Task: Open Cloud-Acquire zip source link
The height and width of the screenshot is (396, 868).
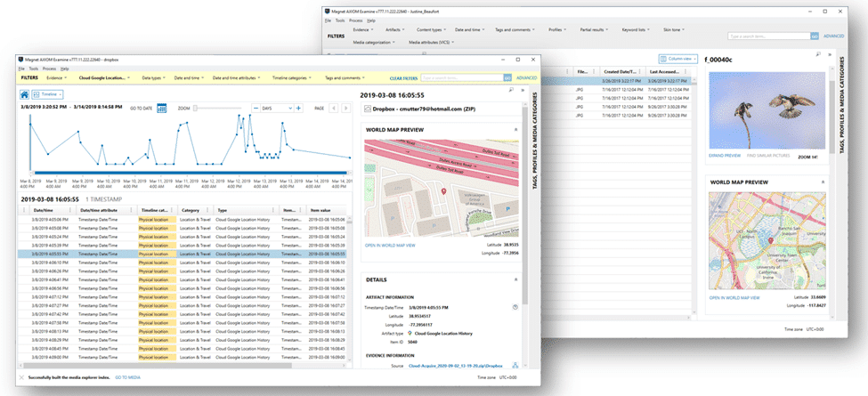Action: click(456, 366)
